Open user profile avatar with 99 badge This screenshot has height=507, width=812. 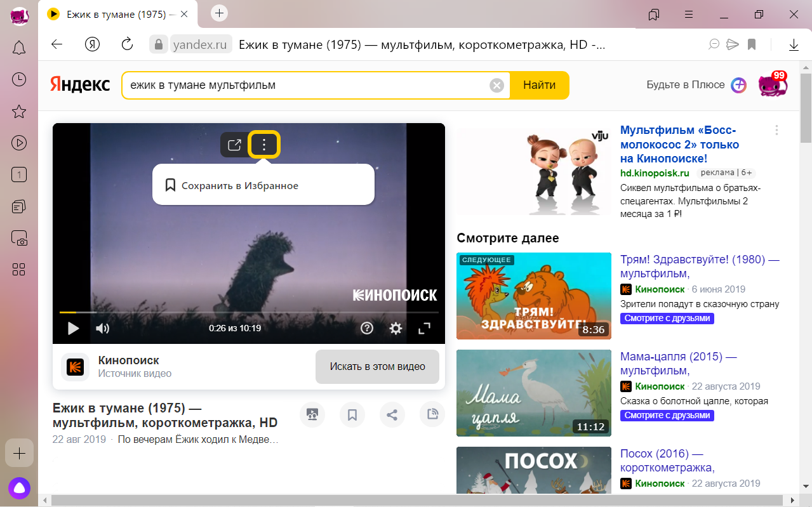773,84
